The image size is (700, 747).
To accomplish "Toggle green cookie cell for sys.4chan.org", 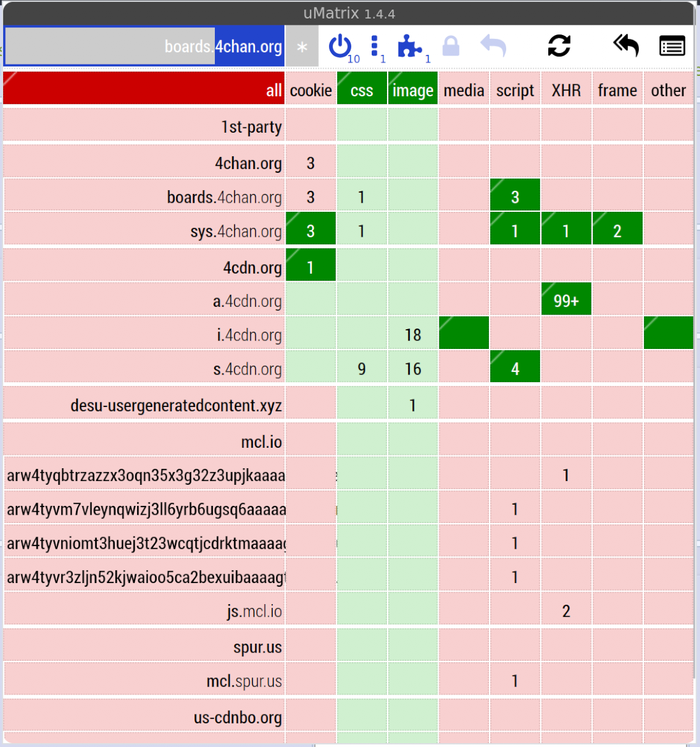I will pyautogui.click(x=311, y=229).
